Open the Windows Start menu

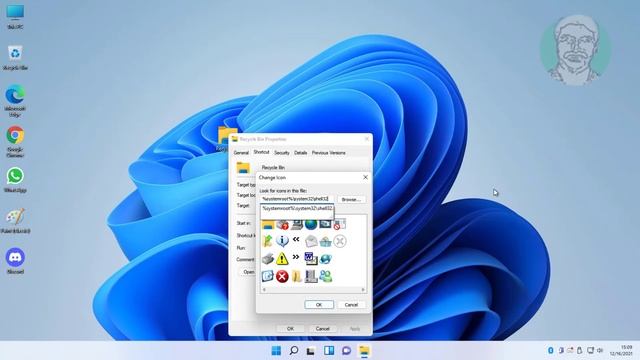pos(276,351)
